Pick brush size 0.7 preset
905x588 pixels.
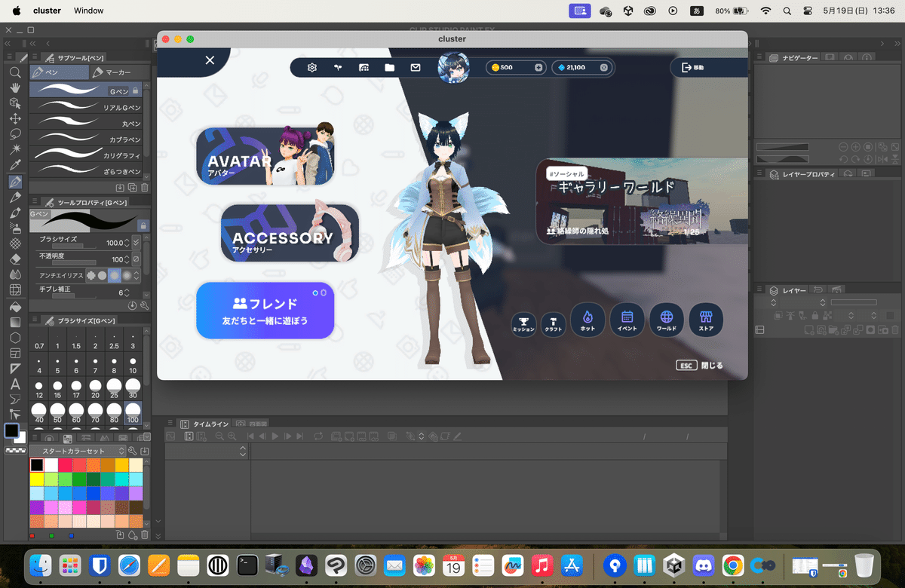(39, 339)
